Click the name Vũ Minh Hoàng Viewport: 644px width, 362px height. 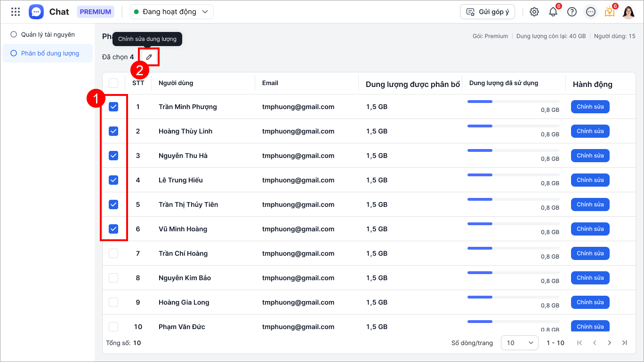pos(183,229)
